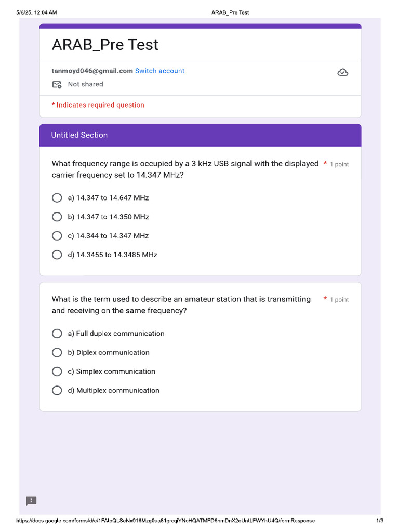Click the same-frequency station question text
This screenshot has width=399, height=532.
coord(181,304)
